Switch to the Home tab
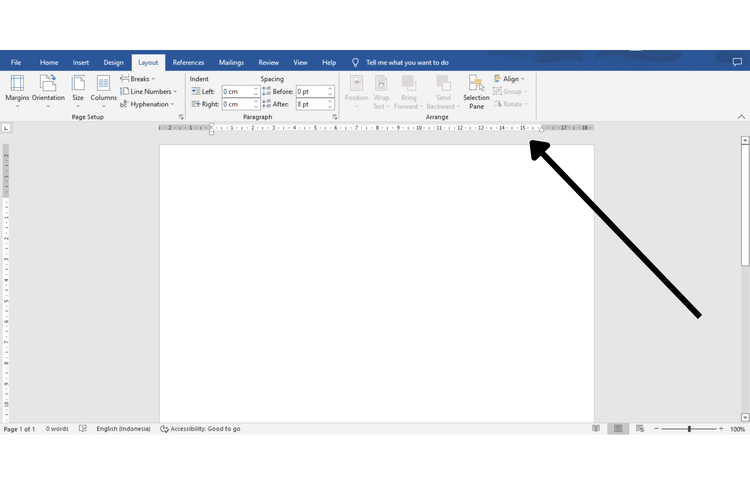This screenshot has width=750, height=500. point(49,62)
